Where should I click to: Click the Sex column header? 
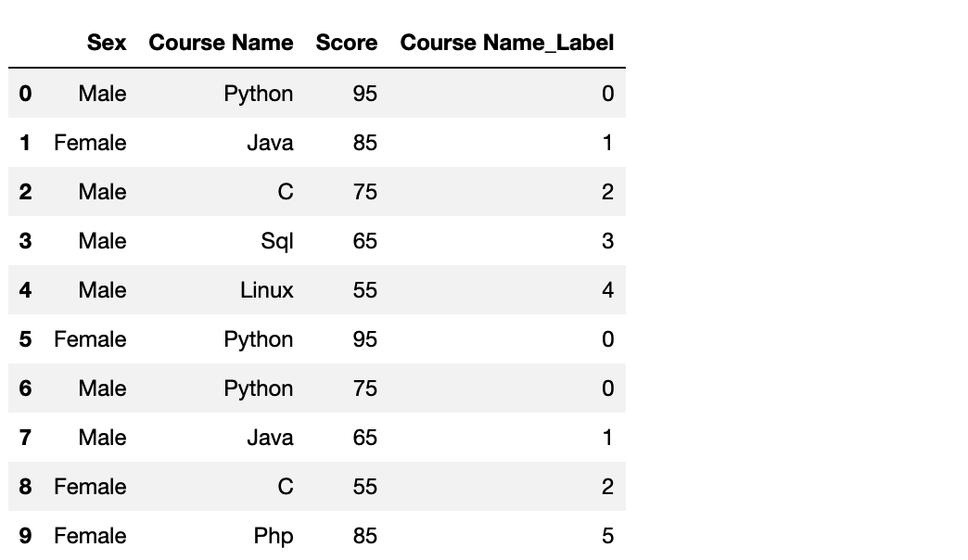(x=107, y=43)
